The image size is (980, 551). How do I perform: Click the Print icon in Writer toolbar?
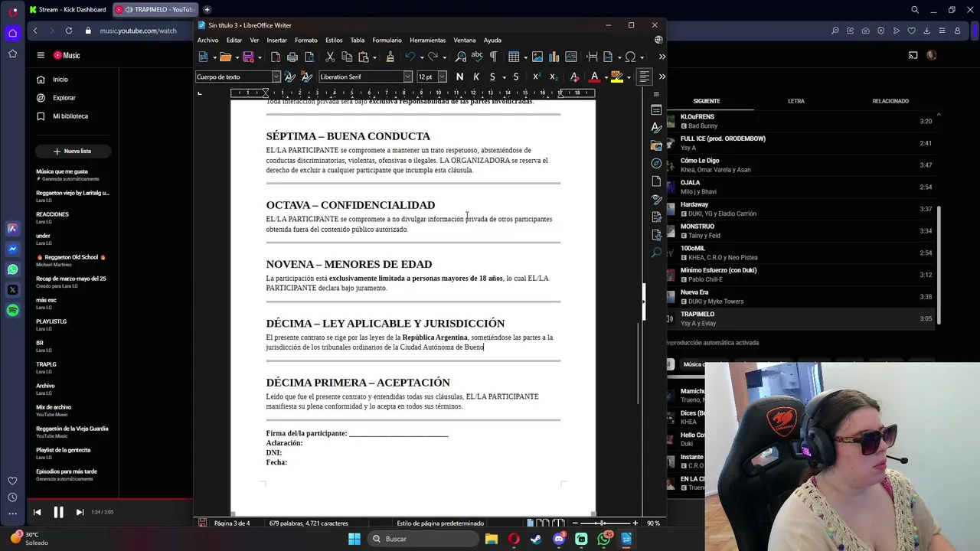[x=292, y=57]
